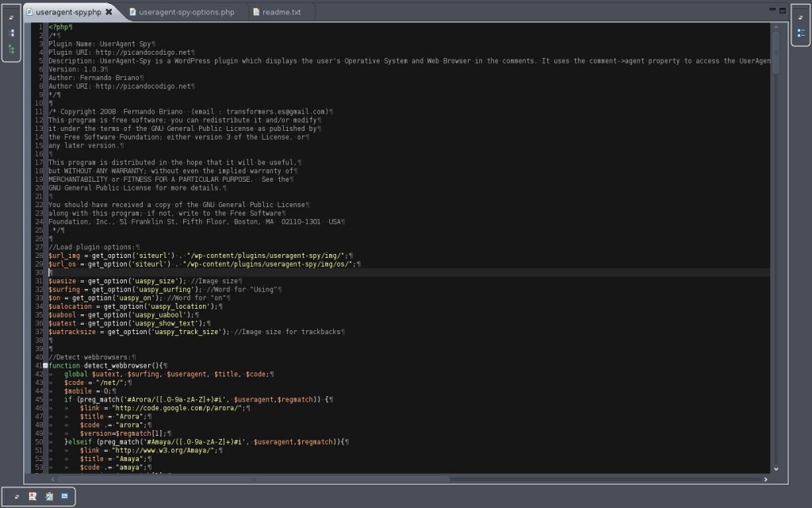Click the topmost tool icon in right sidebar
The image size is (812, 508).
coord(799,15)
